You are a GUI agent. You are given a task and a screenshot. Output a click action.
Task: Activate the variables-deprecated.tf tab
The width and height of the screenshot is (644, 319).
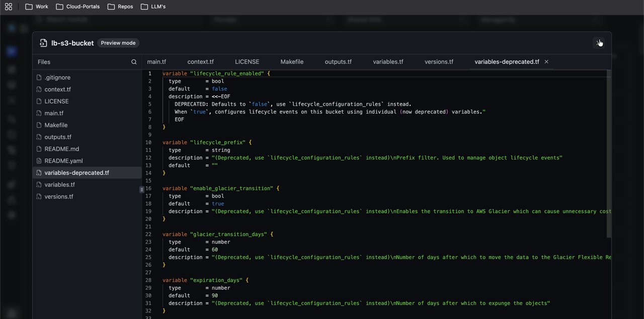tap(507, 62)
